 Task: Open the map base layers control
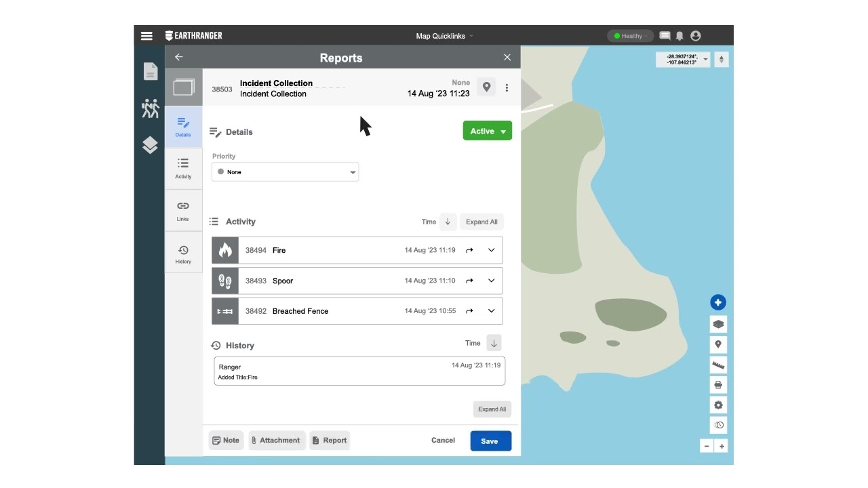pos(718,324)
